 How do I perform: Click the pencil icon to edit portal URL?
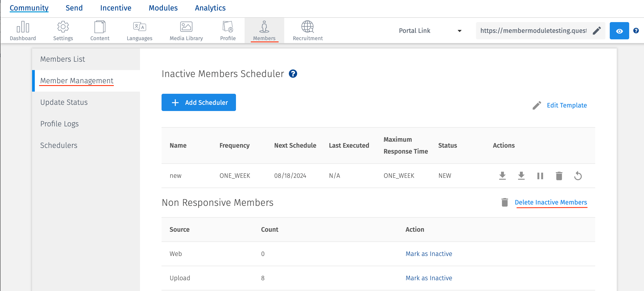(597, 31)
